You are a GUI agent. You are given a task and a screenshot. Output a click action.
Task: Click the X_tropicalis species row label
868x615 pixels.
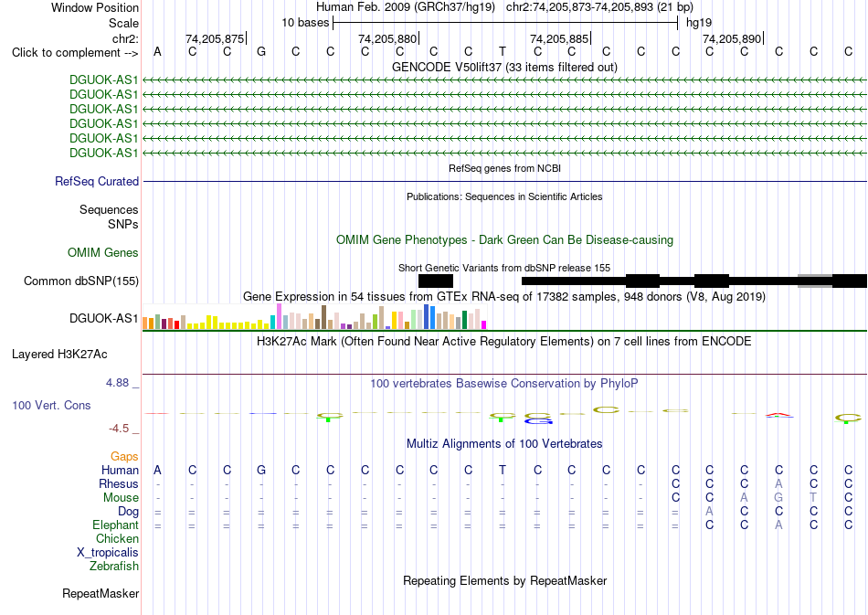coord(108,553)
